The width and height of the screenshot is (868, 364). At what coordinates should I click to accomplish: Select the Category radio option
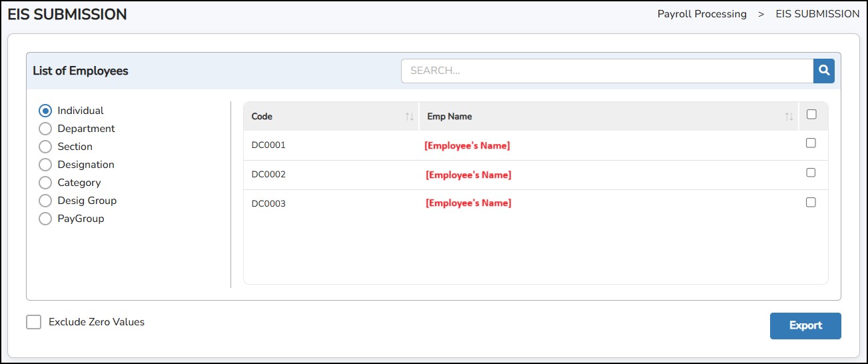(45, 183)
